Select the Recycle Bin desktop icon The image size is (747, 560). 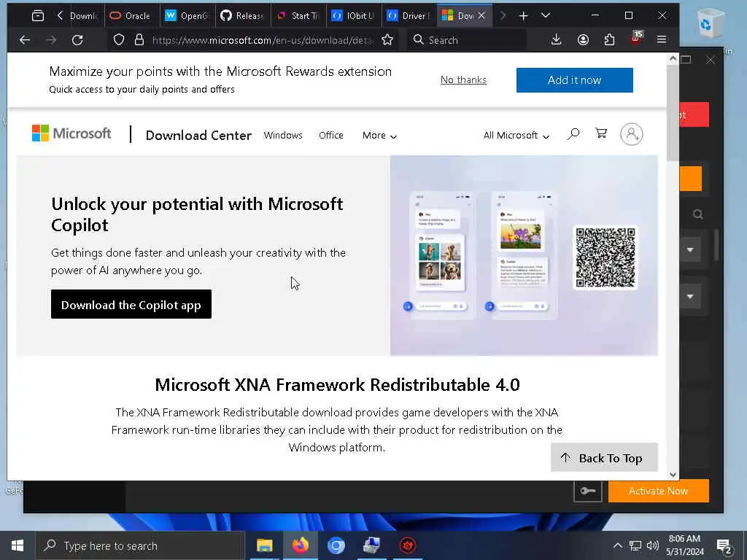click(x=711, y=23)
